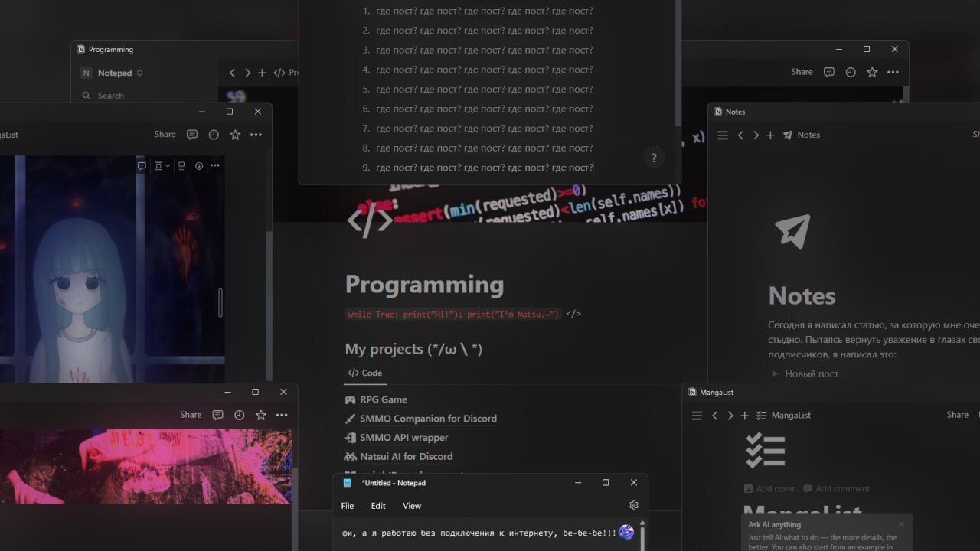
Task: Toggle favorite star in the pink image window
Action: [261, 415]
